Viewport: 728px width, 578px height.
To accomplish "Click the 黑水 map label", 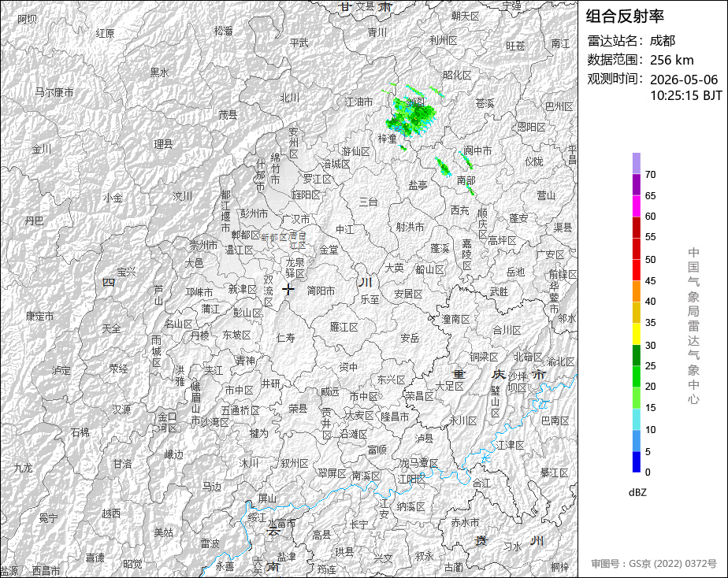I will 159,72.
